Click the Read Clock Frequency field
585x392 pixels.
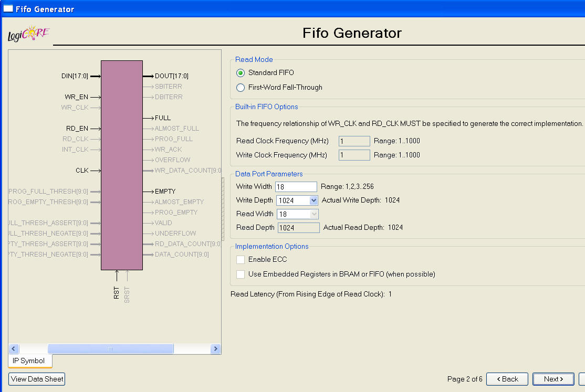(354, 141)
